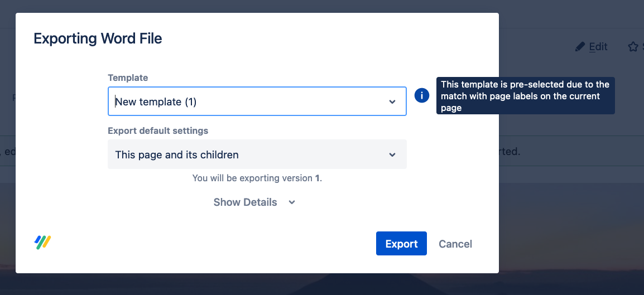Click the chevron in the export settings field
Screen dimensions: 644x295
pyautogui.click(x=392, y=155)
